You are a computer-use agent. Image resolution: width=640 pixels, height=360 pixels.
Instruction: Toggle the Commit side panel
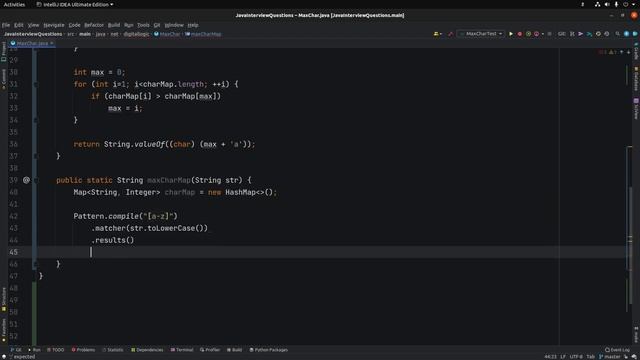(4, 79)
